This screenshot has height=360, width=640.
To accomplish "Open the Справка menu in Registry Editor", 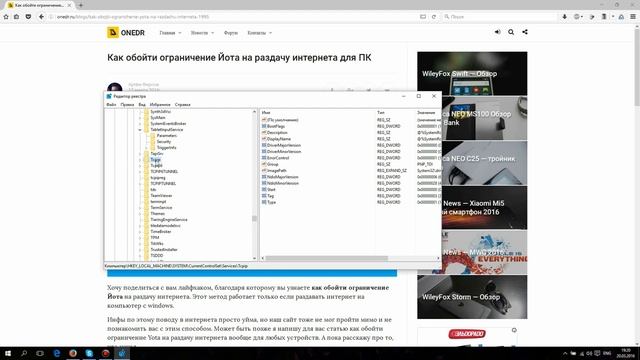I will pos(182,105).
